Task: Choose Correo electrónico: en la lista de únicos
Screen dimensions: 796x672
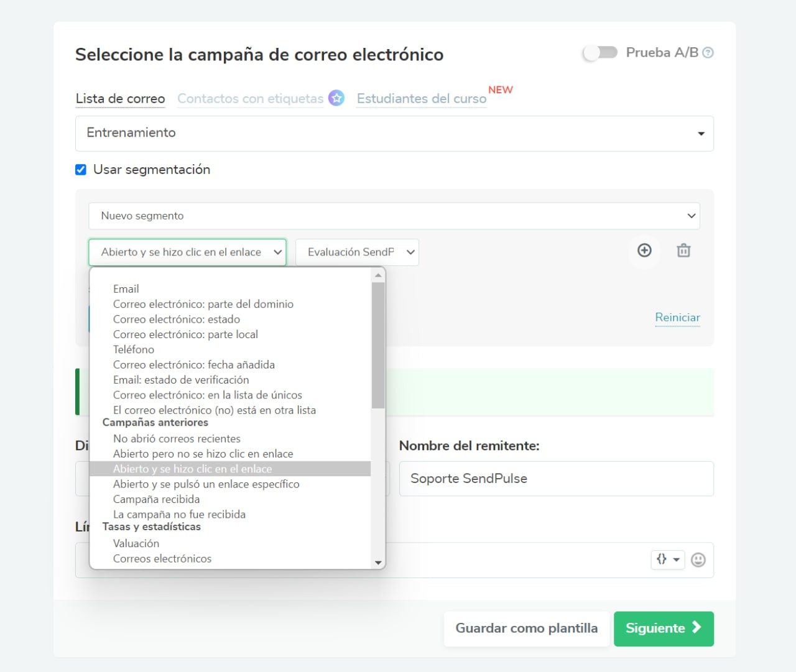Action: pos(230,395)
